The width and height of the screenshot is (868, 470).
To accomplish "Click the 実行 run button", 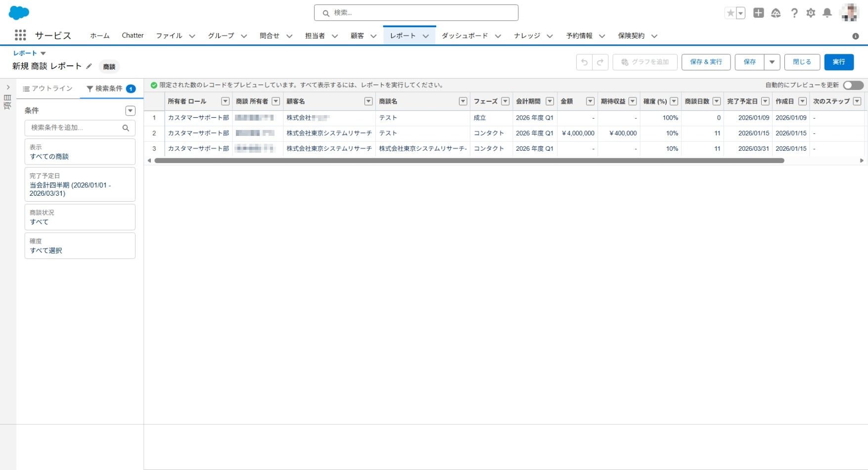I will pyautogui.click(x=839, y=62).
